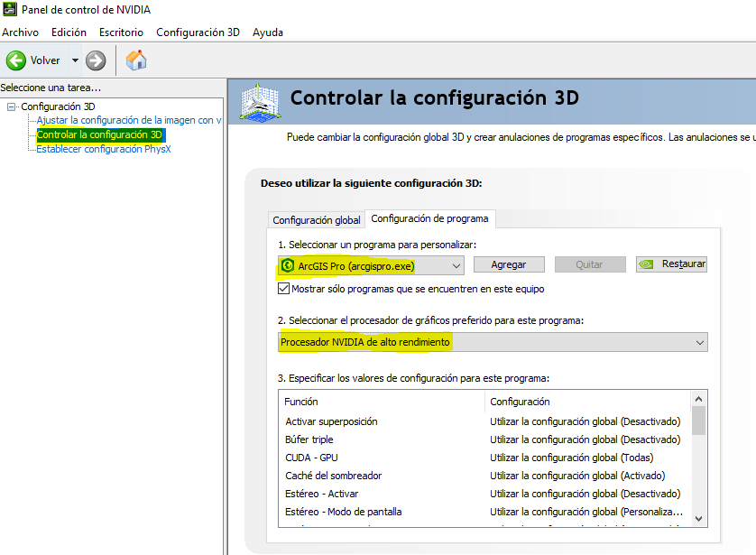This screenshot has width=756, height=555.
Task: Open the Edición menu
Action: coord(69,32)
